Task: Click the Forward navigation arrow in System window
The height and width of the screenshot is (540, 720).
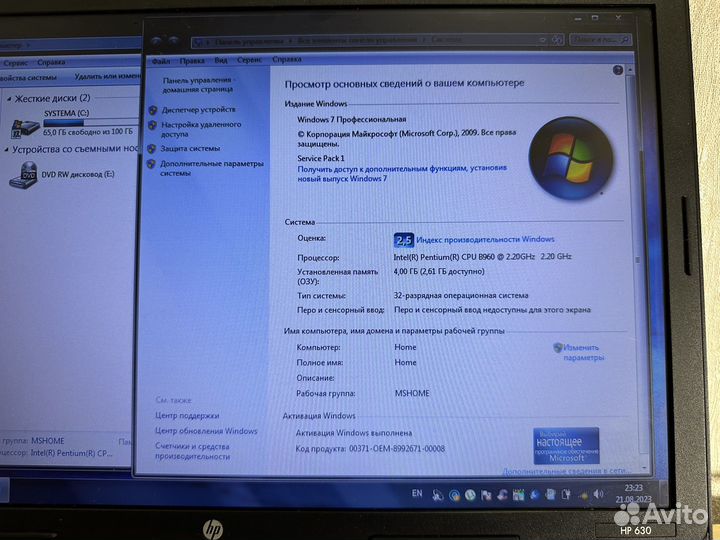Action: (x=174, y=41)
